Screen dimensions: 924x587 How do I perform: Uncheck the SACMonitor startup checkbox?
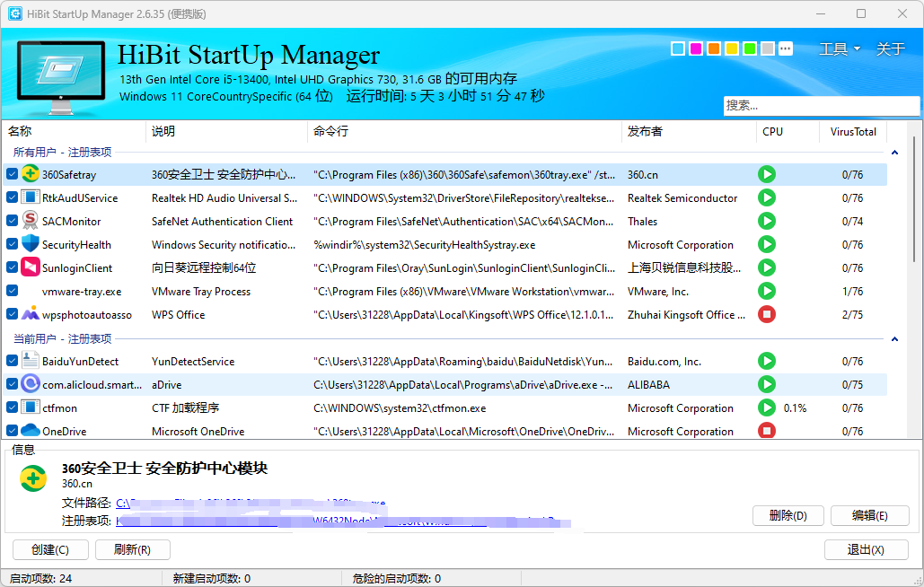[12, 221]
